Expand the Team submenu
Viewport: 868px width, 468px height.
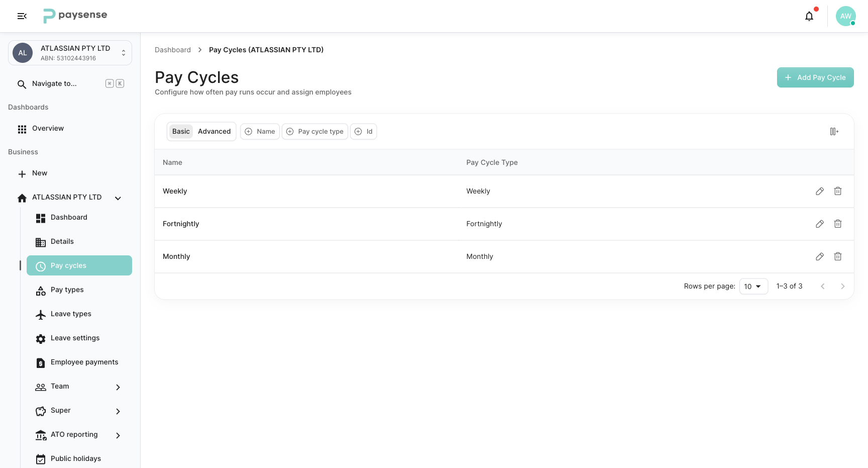coord(118,387)
